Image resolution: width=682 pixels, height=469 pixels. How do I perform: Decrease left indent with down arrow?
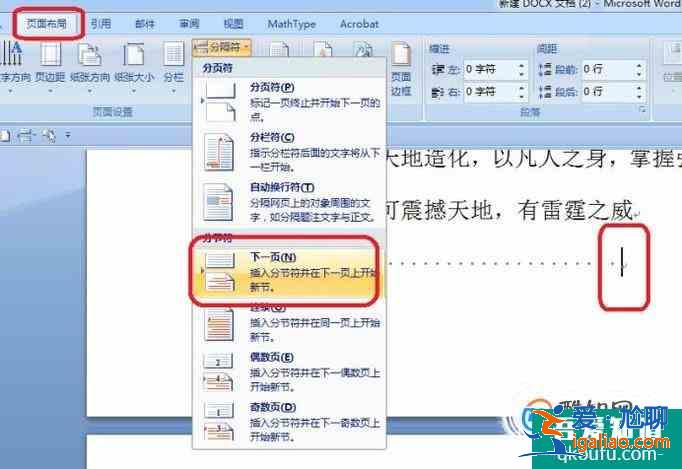pyautogui.click(x=522, y=74)
